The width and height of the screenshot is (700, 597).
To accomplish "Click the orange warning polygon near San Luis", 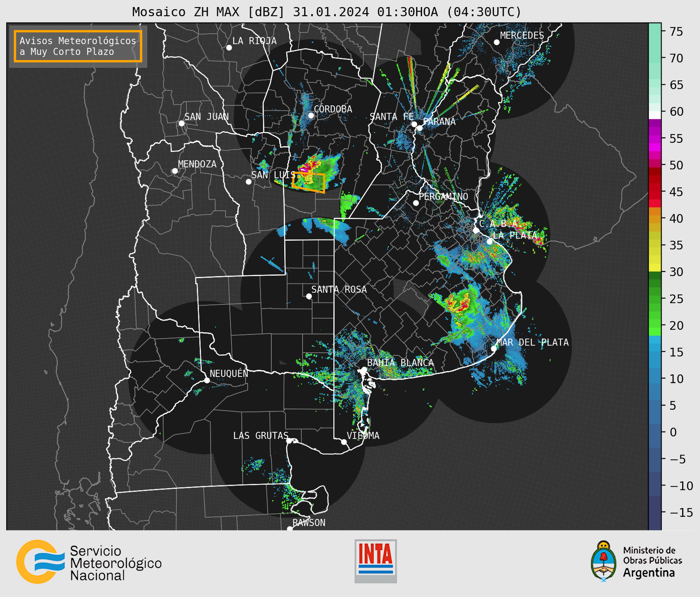I will pyautogui.click(x=308, y=182).
